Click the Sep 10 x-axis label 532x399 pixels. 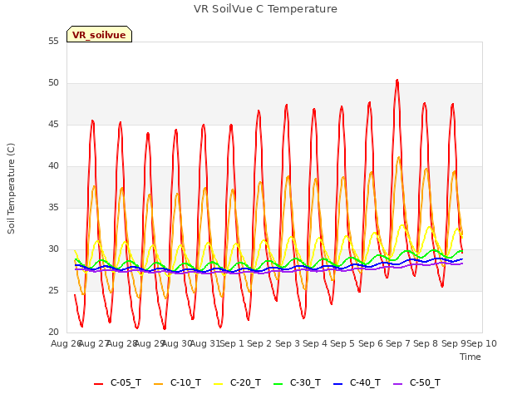(482, 343)
